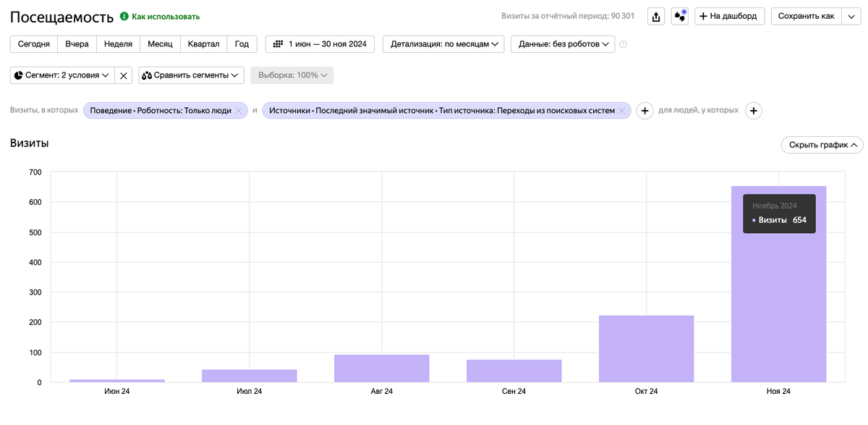Click the help question mark near data selector
This screenshot has width=868, height=425.
point(624,44)
